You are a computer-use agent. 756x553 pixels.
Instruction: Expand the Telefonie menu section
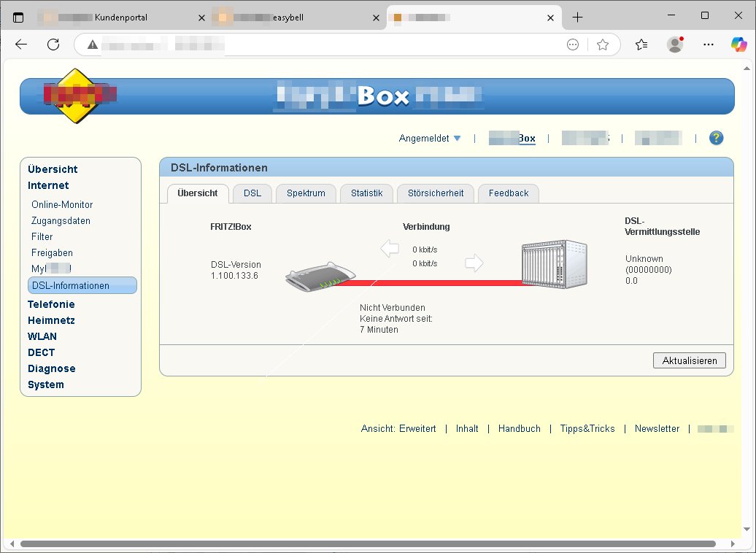tap(51, 304)
